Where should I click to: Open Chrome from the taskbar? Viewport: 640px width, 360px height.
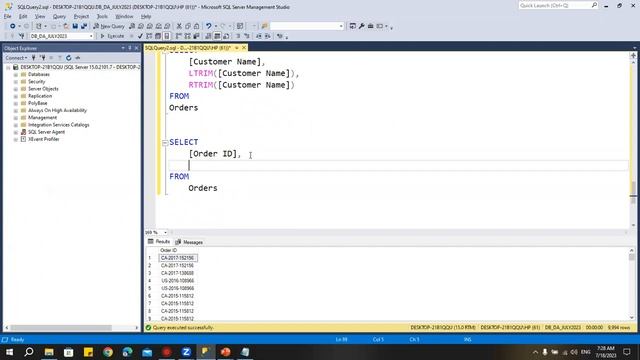pyautogui.click(x=108, y=352)
